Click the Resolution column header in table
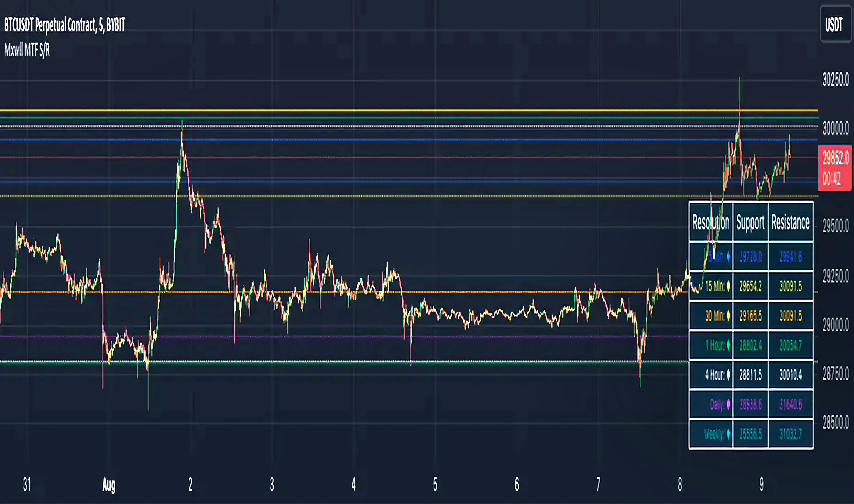Image resolution: width=854 pixels, height=504 pixels. pyautogui.click(x=711, y=222)
